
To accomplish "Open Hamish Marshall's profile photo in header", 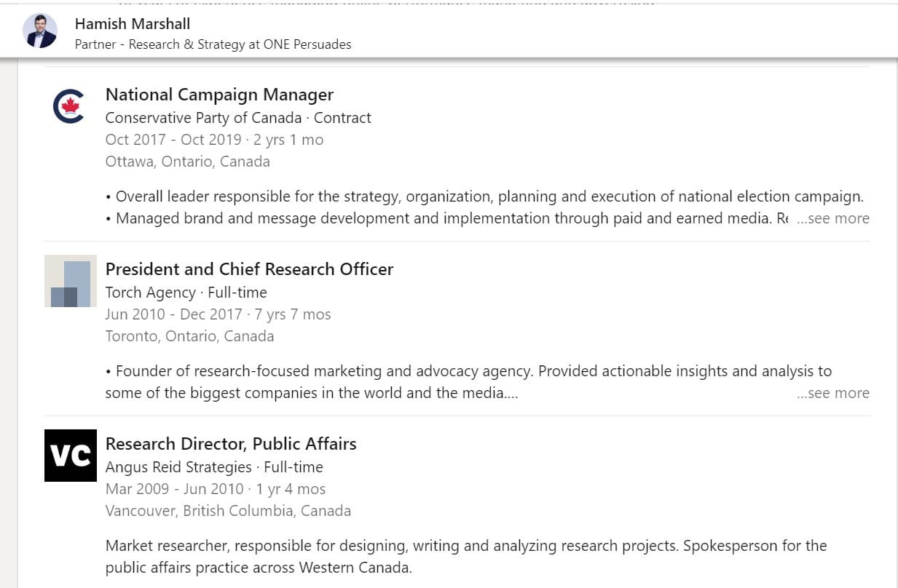I will click(40, 31).
